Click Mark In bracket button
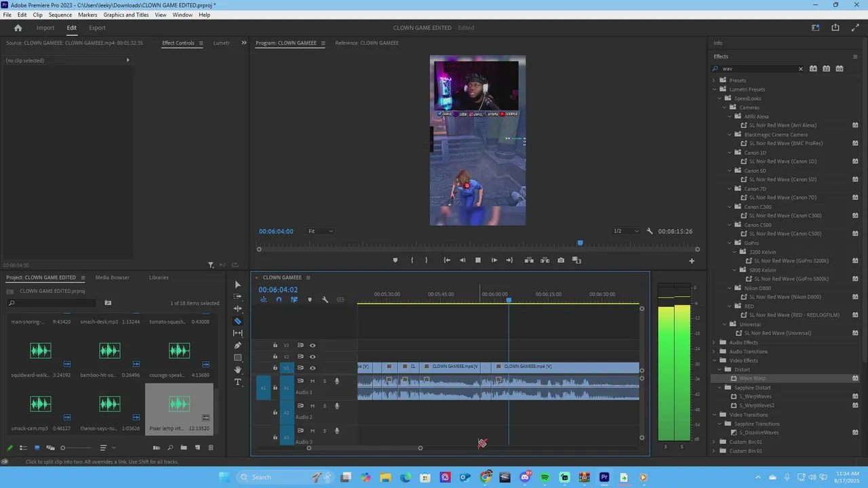The height and width of the screenshot is (488, 868). coord(412,260)
